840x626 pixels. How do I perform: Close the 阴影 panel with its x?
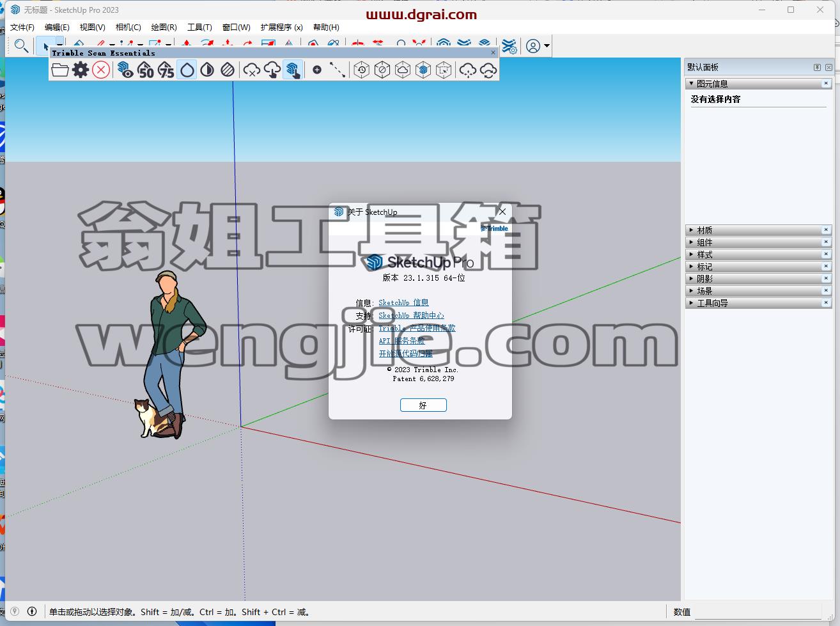point(826,278)
